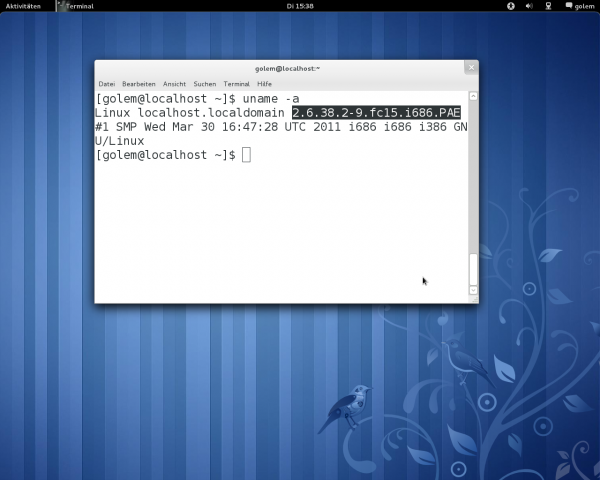Click the highlighted kernel version 2.6.38.2-9.fc15.i686.PAE

(376, 113)
